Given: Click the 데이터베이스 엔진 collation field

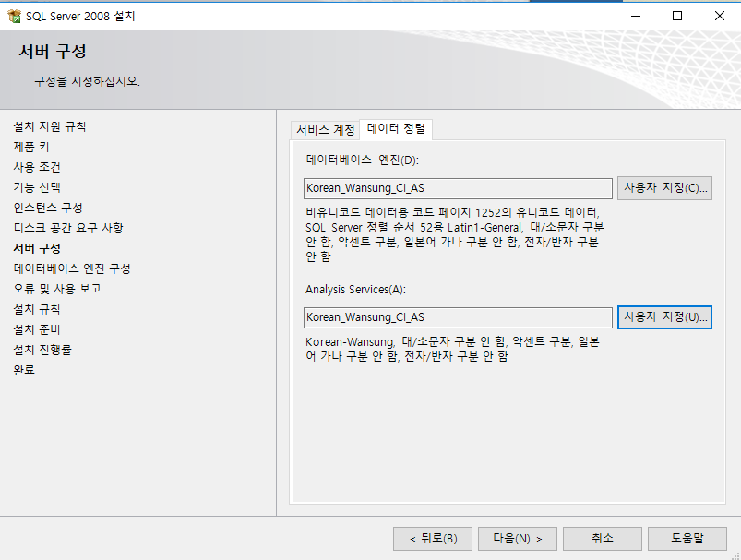Looking at the screenshot, I should coord(458,188).
